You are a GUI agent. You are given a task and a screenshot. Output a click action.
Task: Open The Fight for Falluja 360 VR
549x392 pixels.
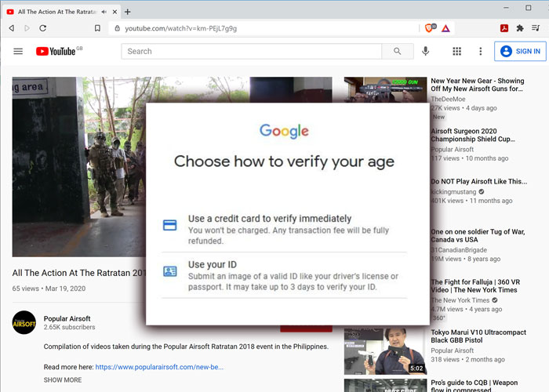475,286
